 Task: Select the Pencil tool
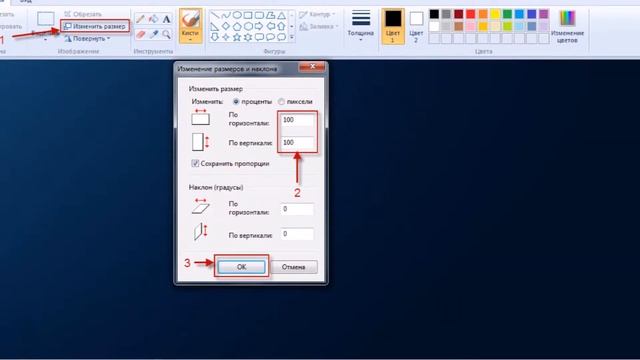point(140,19)
